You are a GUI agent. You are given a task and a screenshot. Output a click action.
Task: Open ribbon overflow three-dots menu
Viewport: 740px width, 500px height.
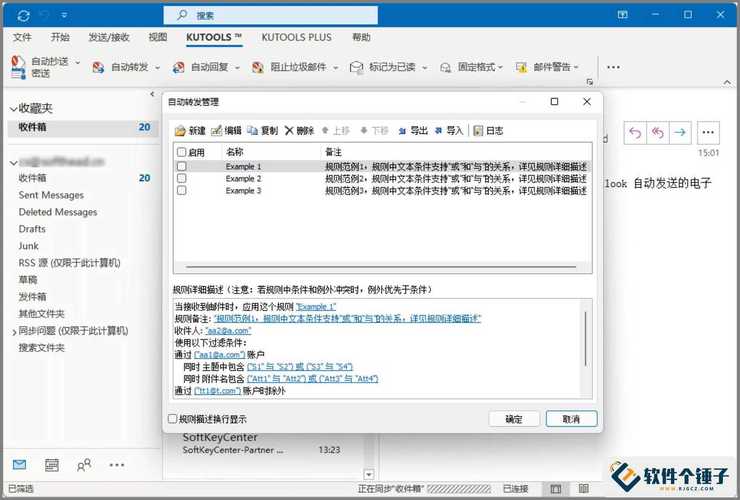[614, 67]
